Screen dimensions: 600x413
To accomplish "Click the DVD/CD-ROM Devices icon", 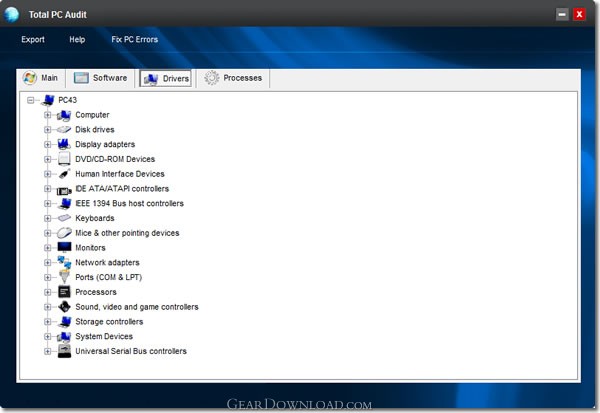I will tap(64, 159).
